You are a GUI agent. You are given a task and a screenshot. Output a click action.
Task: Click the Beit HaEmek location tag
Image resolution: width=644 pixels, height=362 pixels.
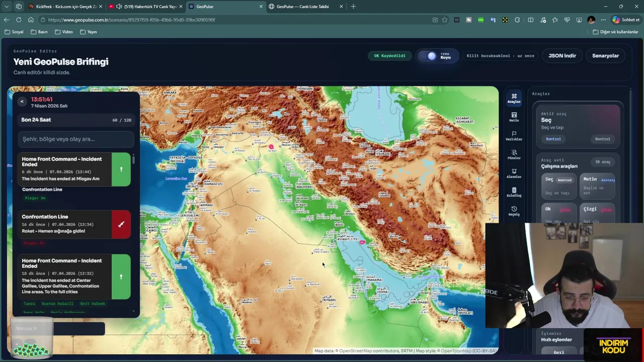[93, 304]
